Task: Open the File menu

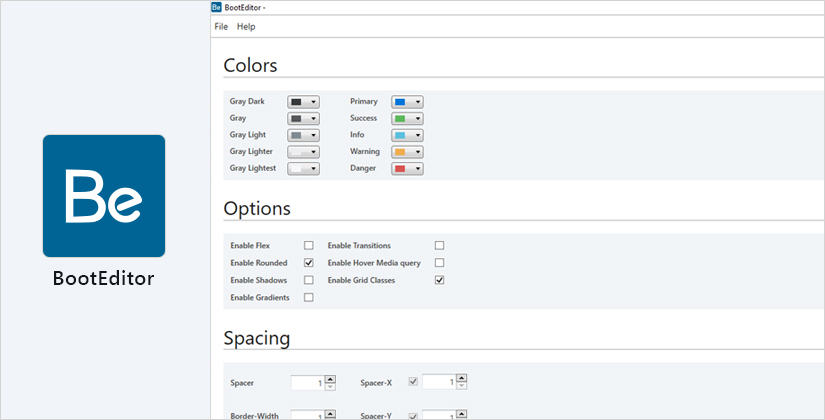Action: click(x=221, y=27)
